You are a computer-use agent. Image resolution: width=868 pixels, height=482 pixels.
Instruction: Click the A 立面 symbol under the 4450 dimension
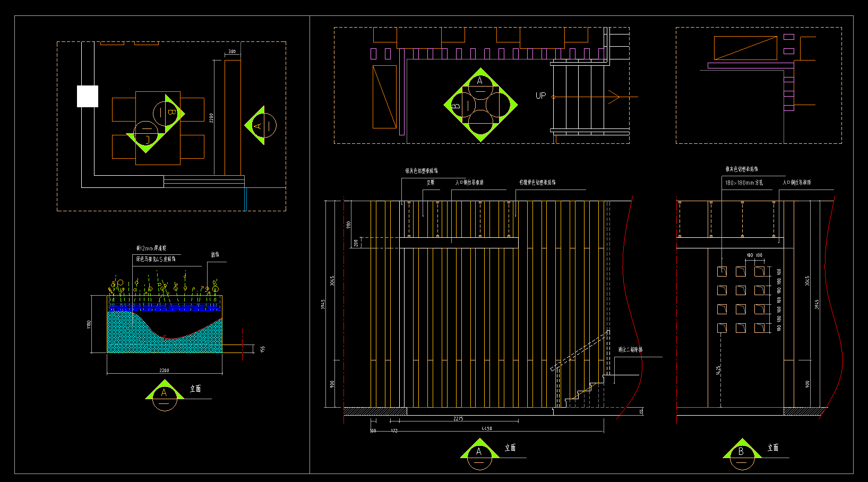[x=479, y=454]
